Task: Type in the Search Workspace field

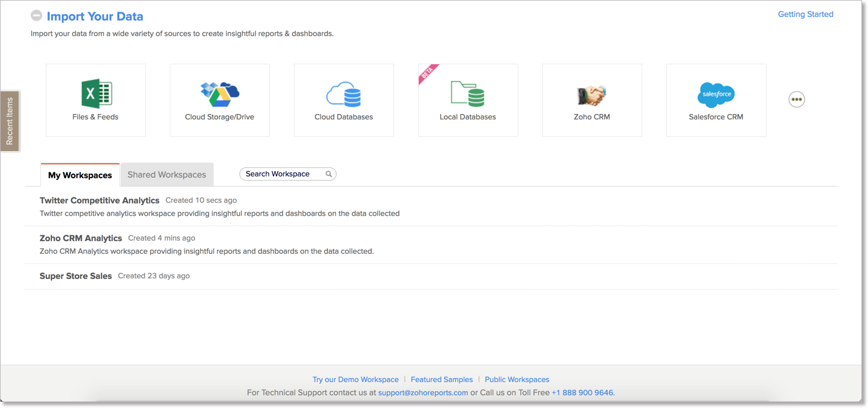Action: tap(282, 174)
